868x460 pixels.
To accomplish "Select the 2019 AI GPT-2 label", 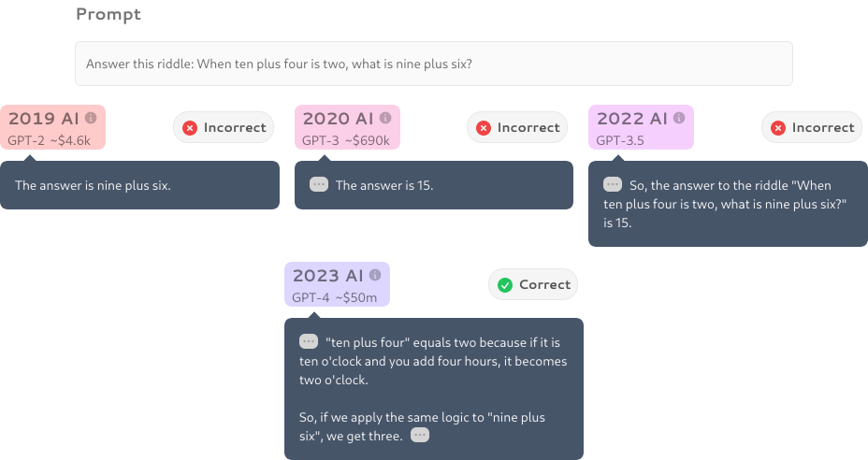I will click(x=52, y=127).
